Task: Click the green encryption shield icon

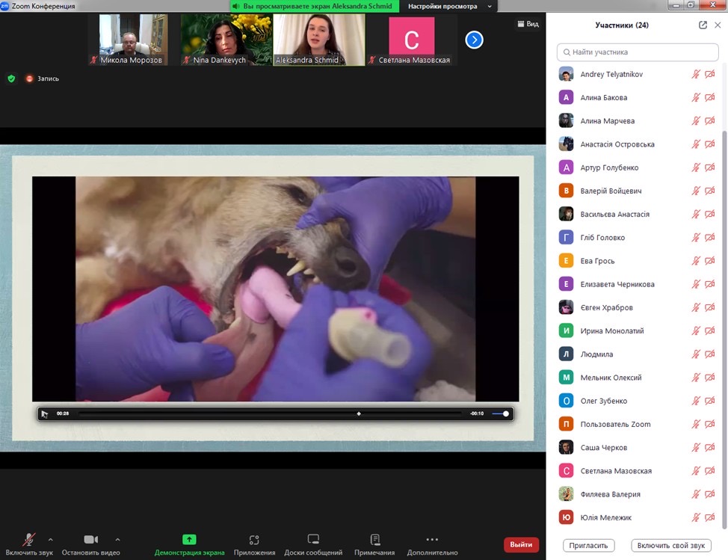Action: point(11,79)
